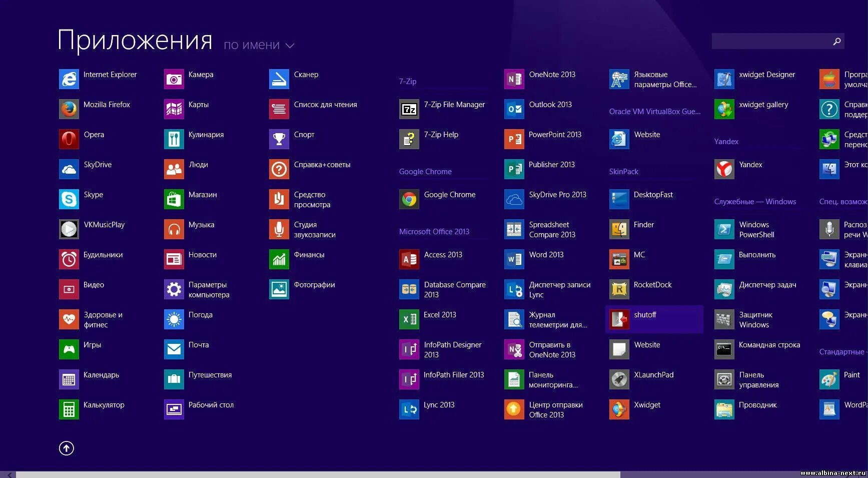
Task: Launch the Skype icon
Action: (x=69, y=199)
